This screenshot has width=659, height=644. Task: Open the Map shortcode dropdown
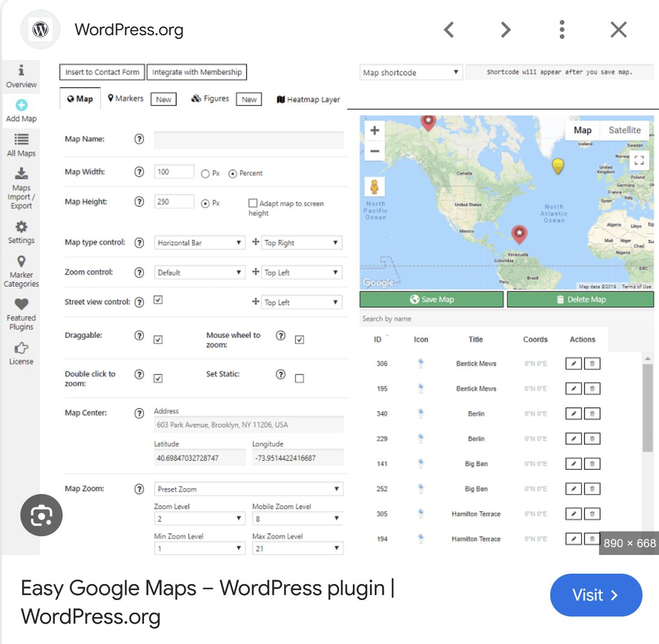click(411, 73)
